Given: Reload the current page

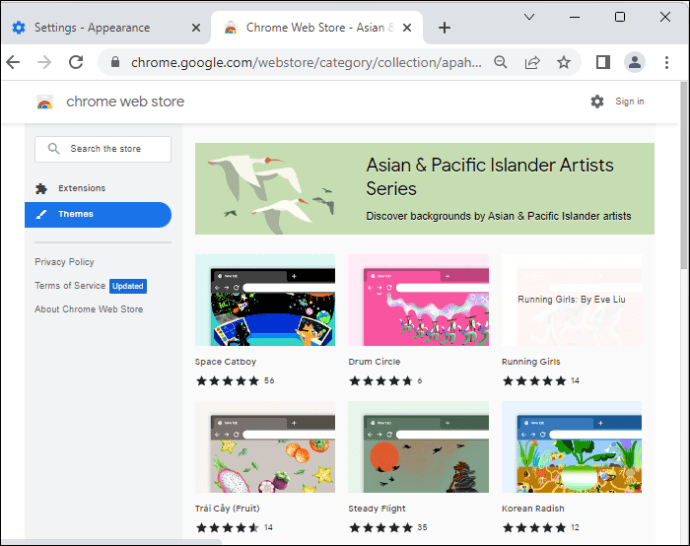Looking at the screenshot, I should [x=76, y=62].
